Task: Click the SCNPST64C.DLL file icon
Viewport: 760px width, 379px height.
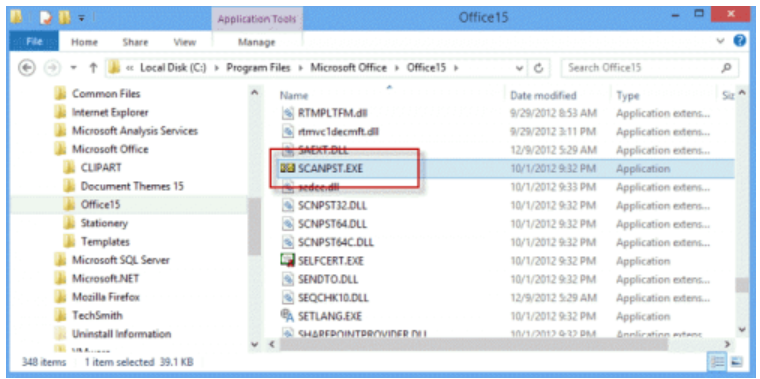Action: click(288, 242)
